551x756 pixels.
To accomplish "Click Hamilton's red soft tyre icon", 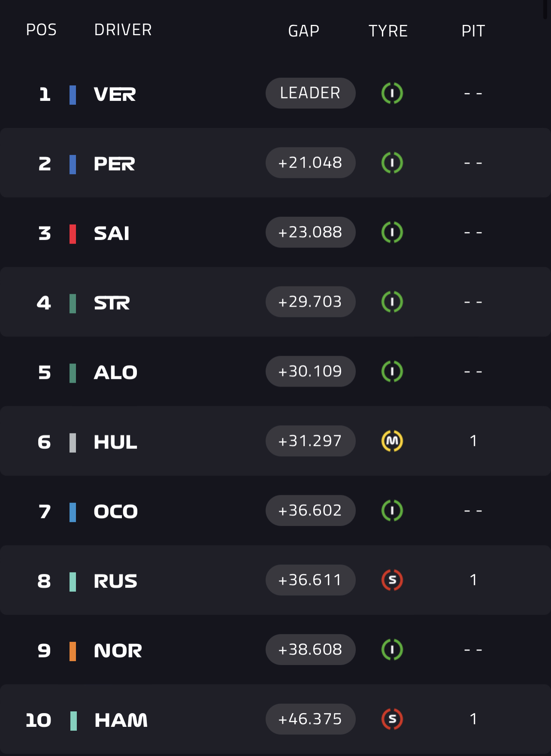I will point(392,719).
